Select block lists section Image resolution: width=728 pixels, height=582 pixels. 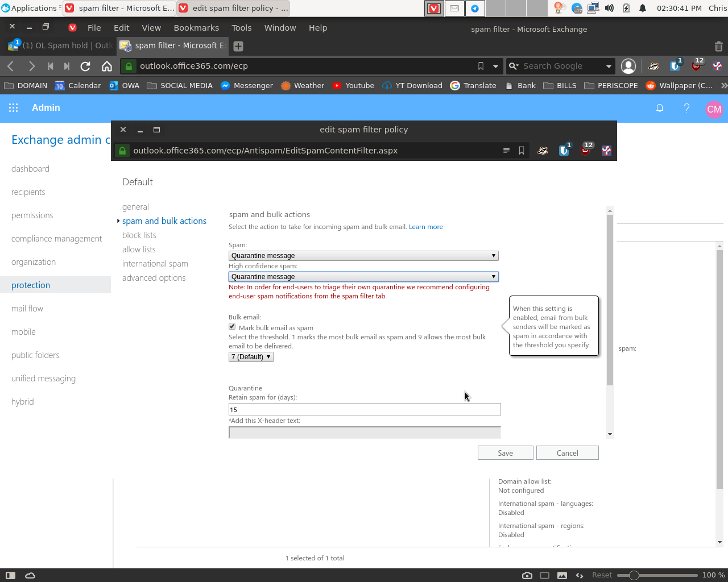pyautogui.click(x=139, y=235)
